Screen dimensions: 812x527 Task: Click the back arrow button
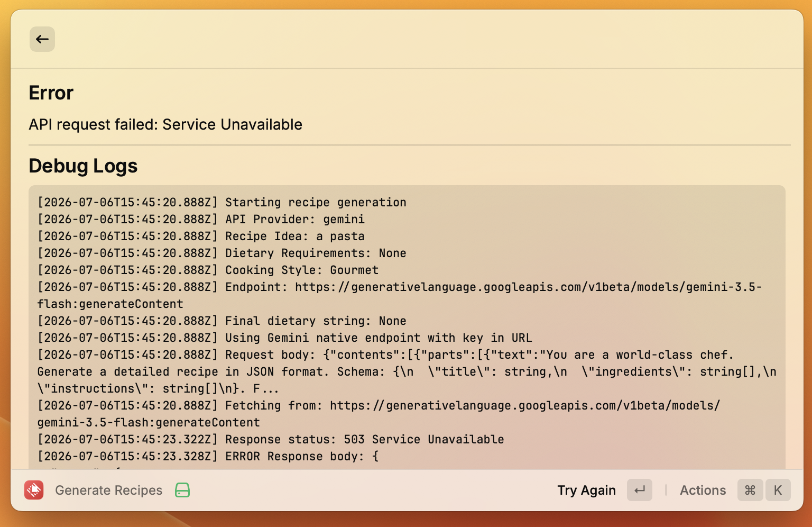(x=42, y=39)
